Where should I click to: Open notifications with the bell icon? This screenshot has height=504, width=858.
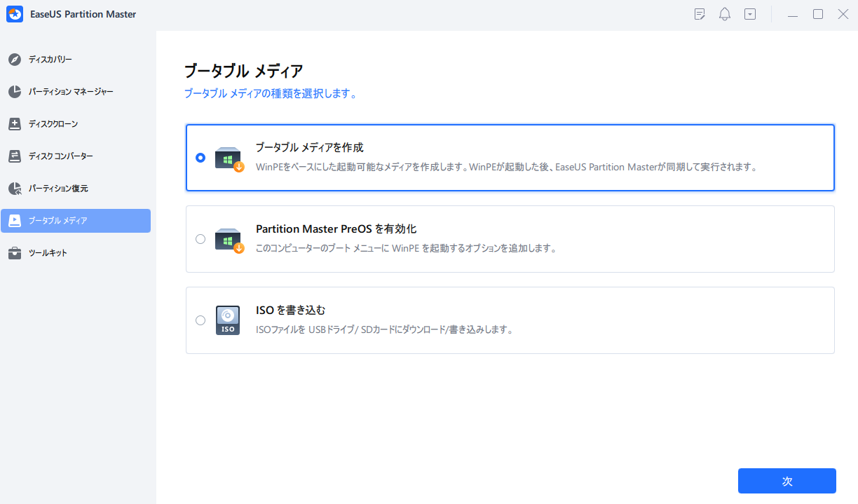pyautogui.click(x=725, y=15)
